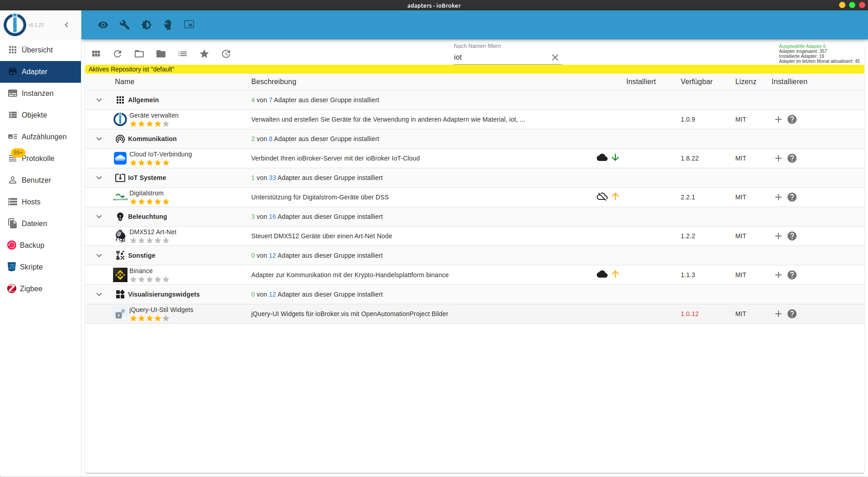868x477 pixels.
Task: Toggle the category list view icon
Action: [x=183, y=54]
